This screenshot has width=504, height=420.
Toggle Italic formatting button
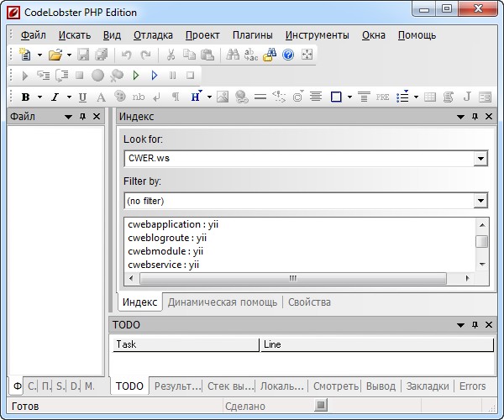point(55,97)
